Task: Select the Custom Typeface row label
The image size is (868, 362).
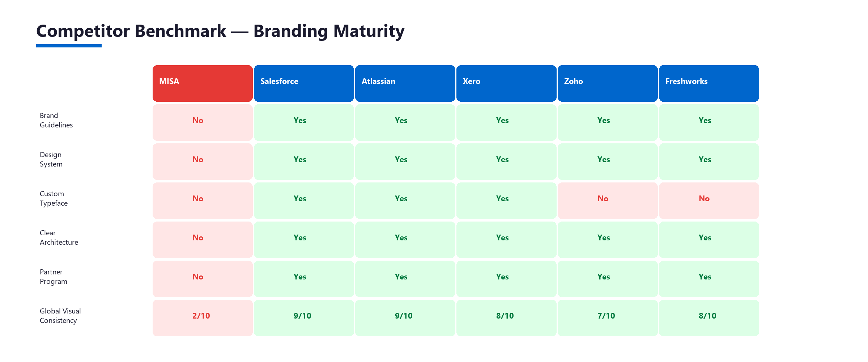Action: 54,198
